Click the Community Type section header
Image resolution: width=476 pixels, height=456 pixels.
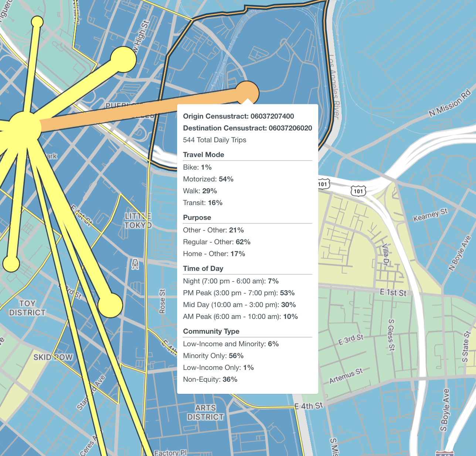pos(211,331)
